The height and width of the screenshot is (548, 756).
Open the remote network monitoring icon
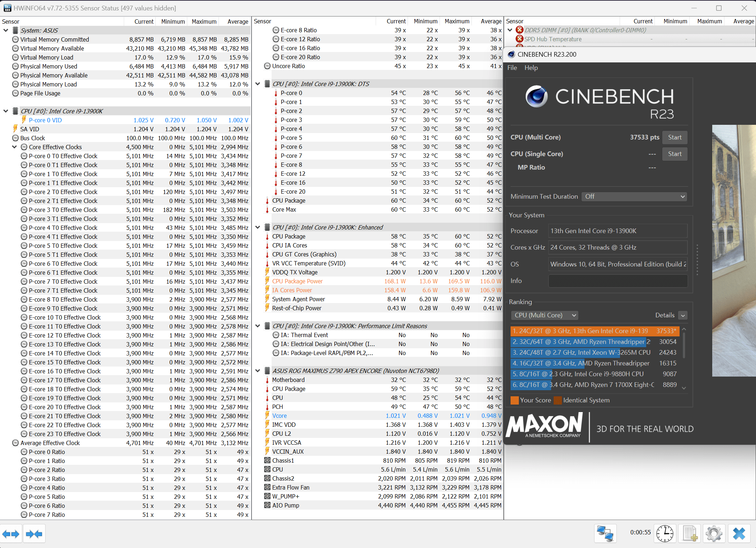click(605, 534)
